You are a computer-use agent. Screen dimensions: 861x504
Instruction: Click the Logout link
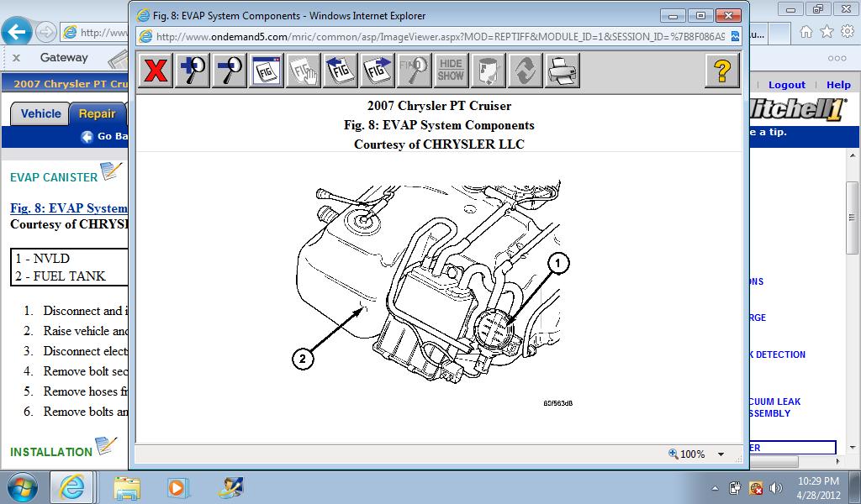(786, 85)
